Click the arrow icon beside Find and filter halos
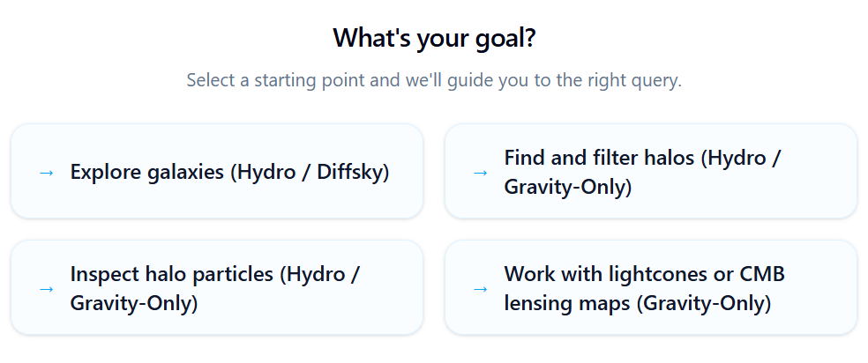This screenshot has width=868, height=363. pyautogui.click(x=481, y=173)
